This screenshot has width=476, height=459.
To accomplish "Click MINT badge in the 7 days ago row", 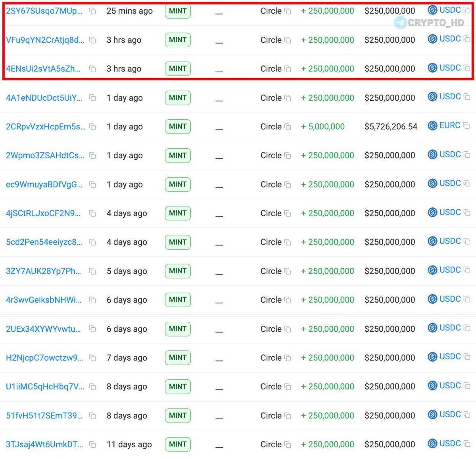I will pyautogui.click(x=178, y=358).
